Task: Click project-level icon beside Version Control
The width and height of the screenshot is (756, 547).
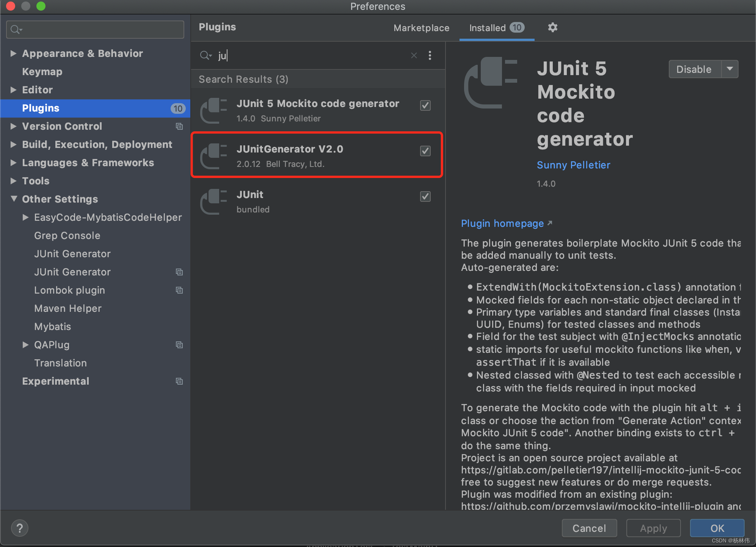Action: pyautogui.click(x=179, y=126)
